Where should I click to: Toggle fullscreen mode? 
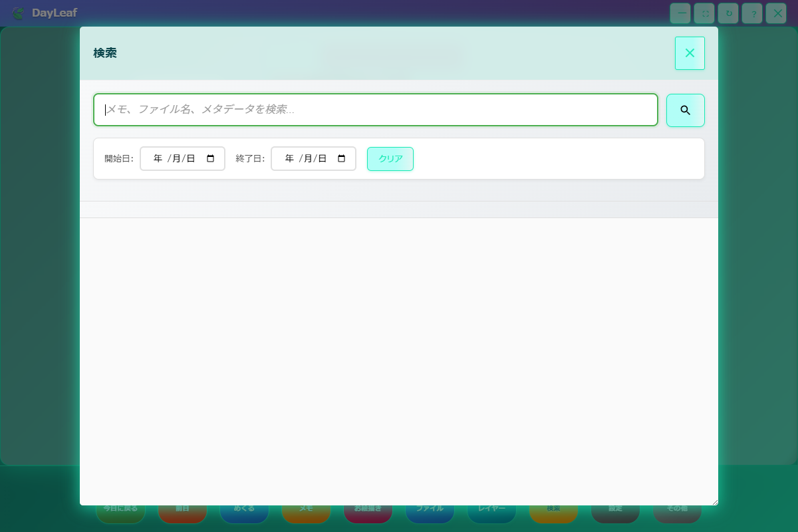(x=704, y=13)
